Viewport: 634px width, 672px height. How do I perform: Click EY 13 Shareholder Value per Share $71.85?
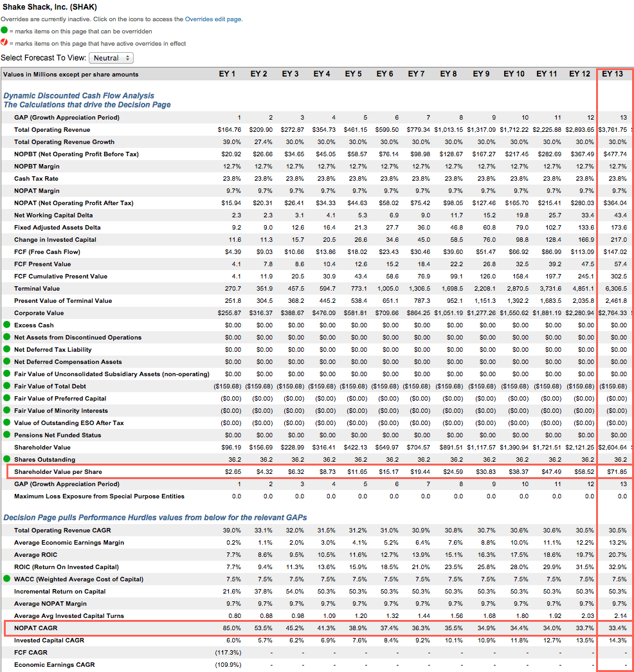tap(617, 472)
